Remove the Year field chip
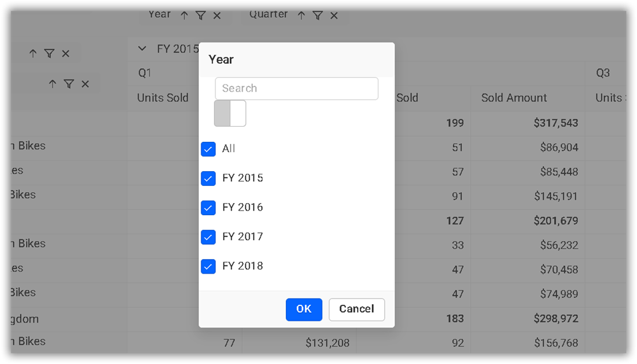637x364 pixels. [217, 16]
